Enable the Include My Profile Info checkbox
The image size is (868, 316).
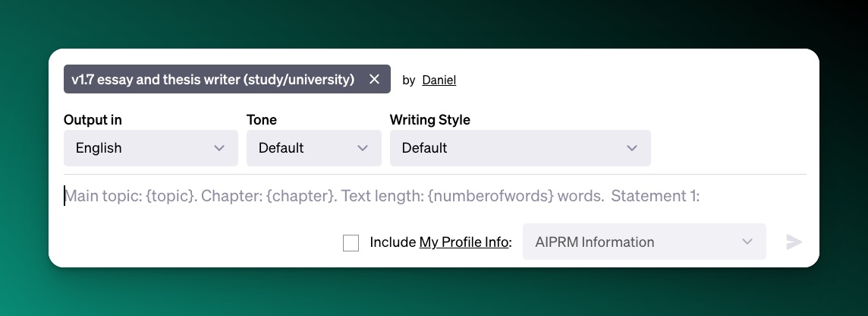tap(351, 243)
